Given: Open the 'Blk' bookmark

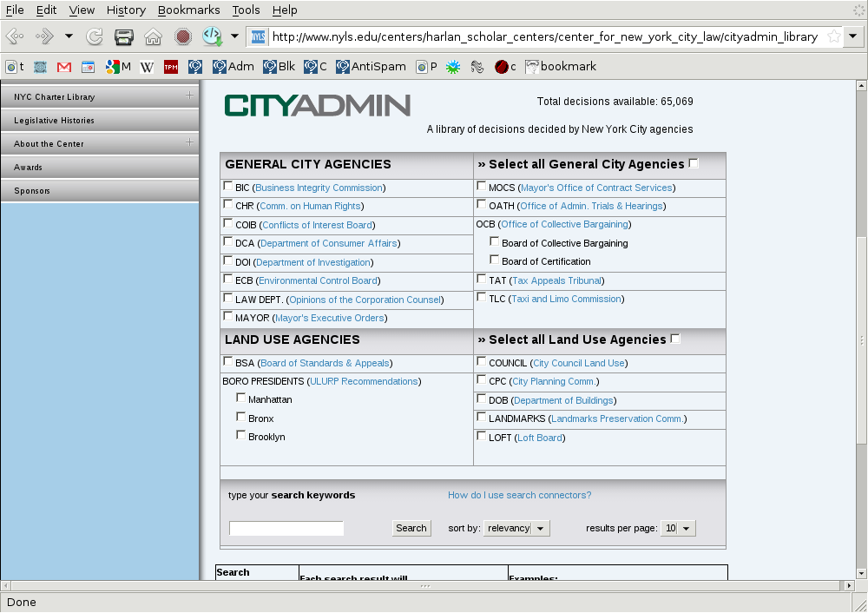Looking at the screenshot, I should click(x=279, y=67).
